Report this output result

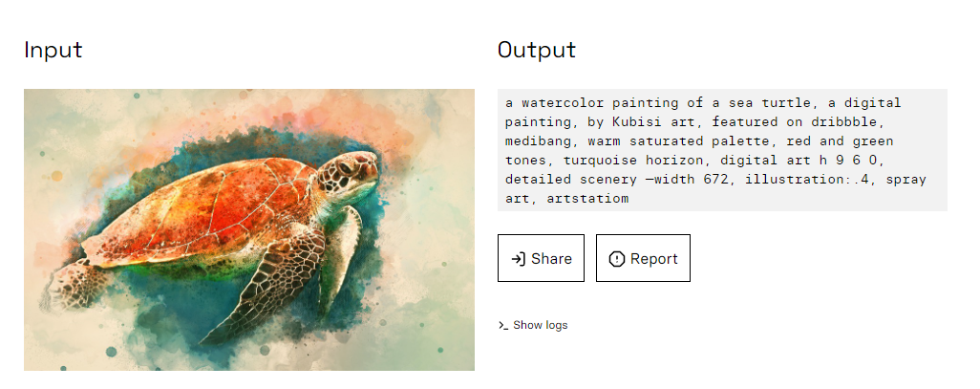pos(643,258)
